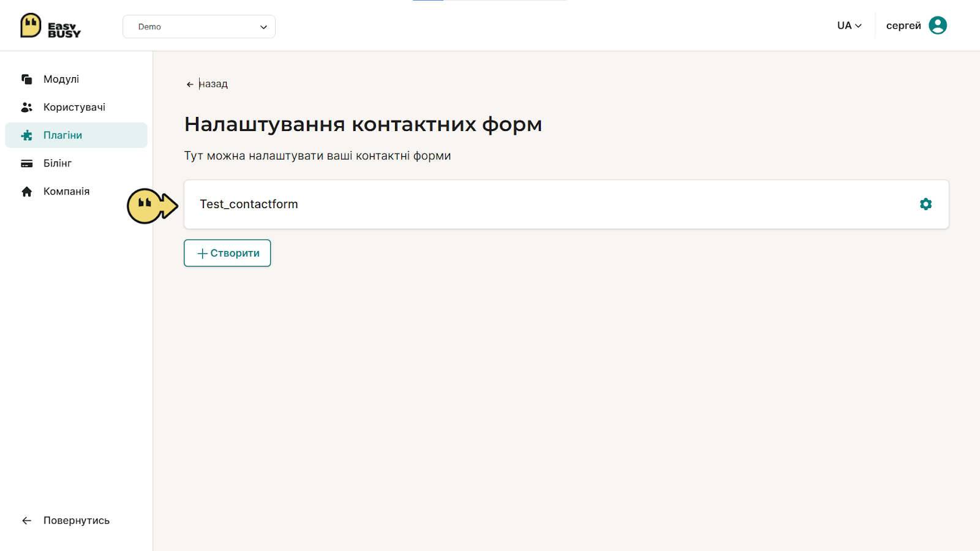
Task: Click the Білінг card icon
Action: coord(27,163)
